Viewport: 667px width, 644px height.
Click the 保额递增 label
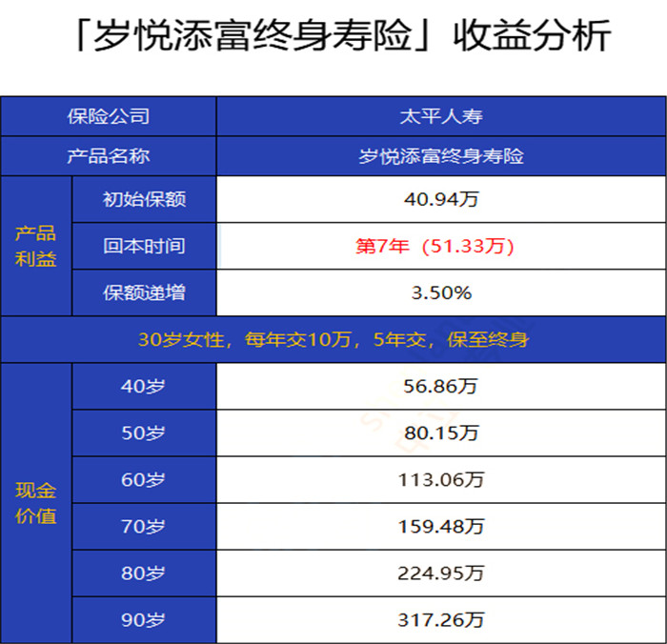pos(144,292)
